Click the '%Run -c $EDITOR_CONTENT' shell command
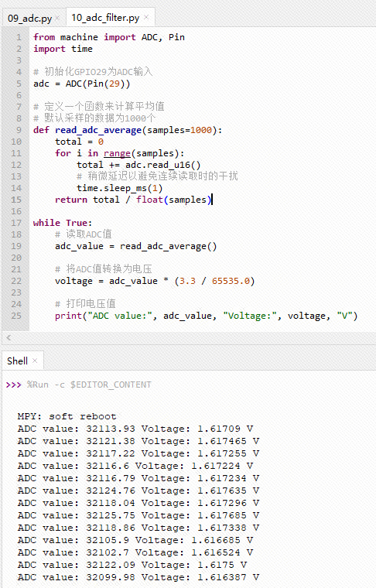The height and width of the screenshot is (588, 376). click(89, 385)
